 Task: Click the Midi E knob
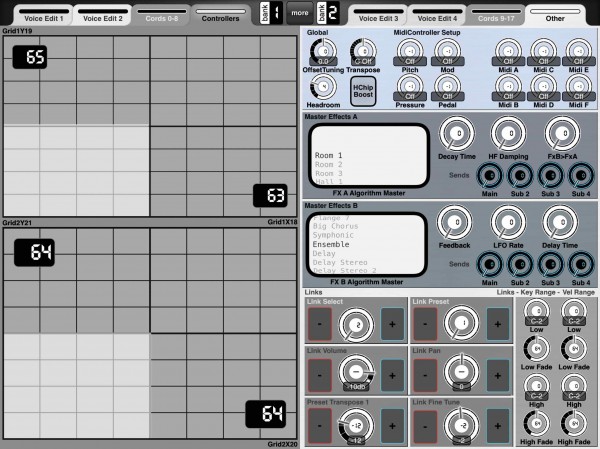[579, 52]
